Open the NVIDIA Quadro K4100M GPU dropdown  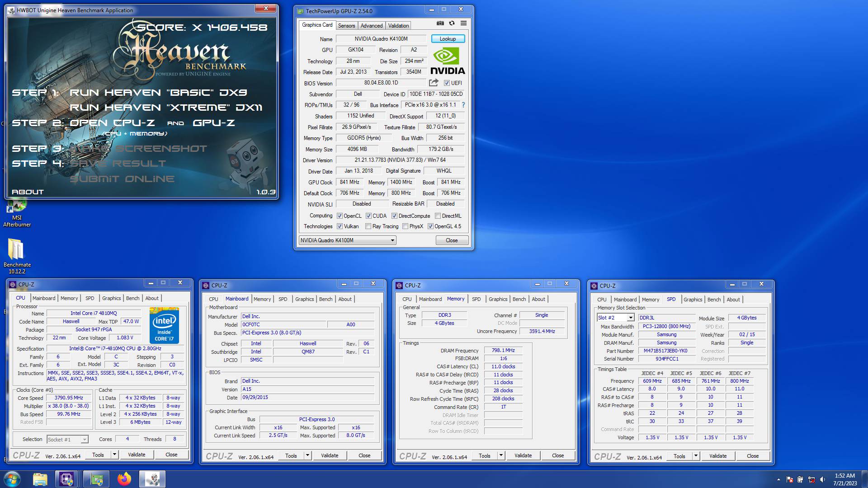tap(347, 240)
